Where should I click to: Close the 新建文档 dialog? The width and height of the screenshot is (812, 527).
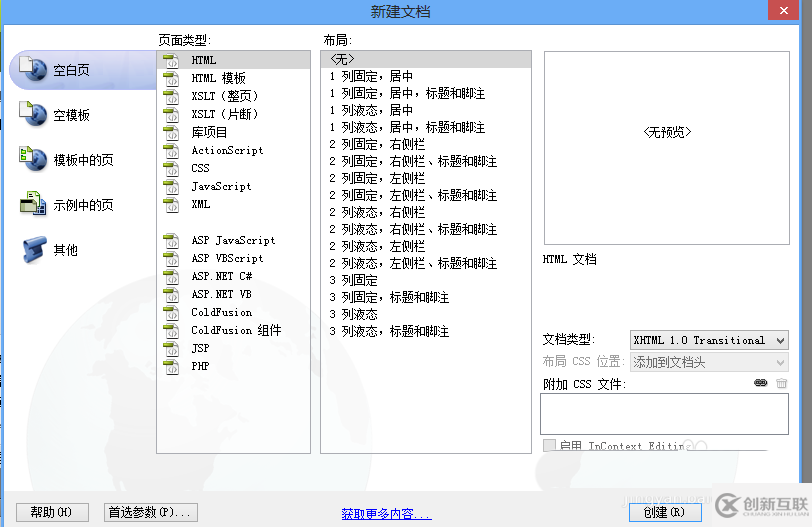783,10
